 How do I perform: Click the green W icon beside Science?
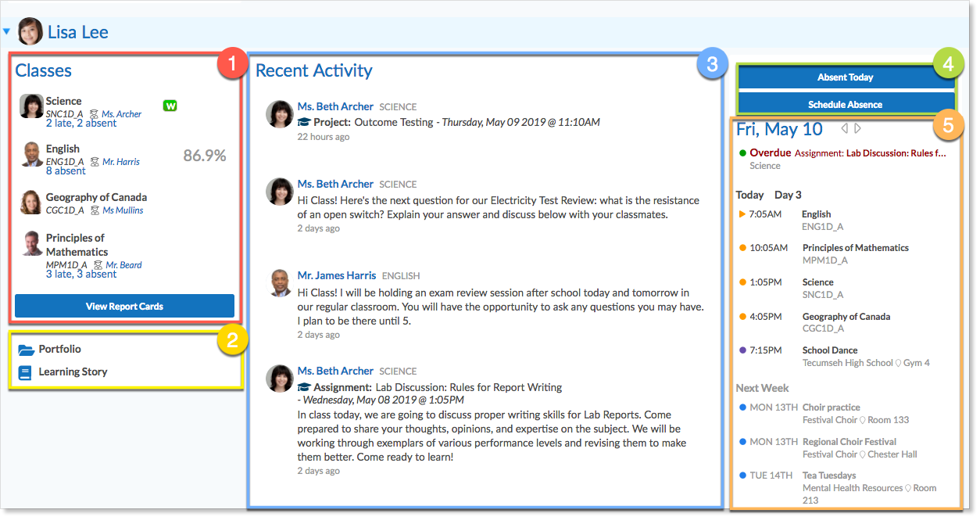[x=170, y=106]
